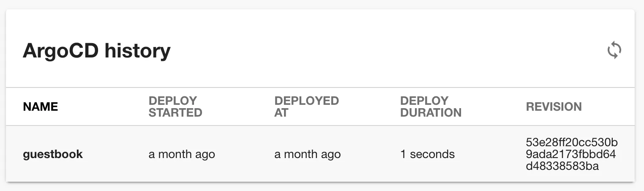This screenshot has width=644, height=191.
Task: Open the guestbook application entry
Action: click(53, 155)
